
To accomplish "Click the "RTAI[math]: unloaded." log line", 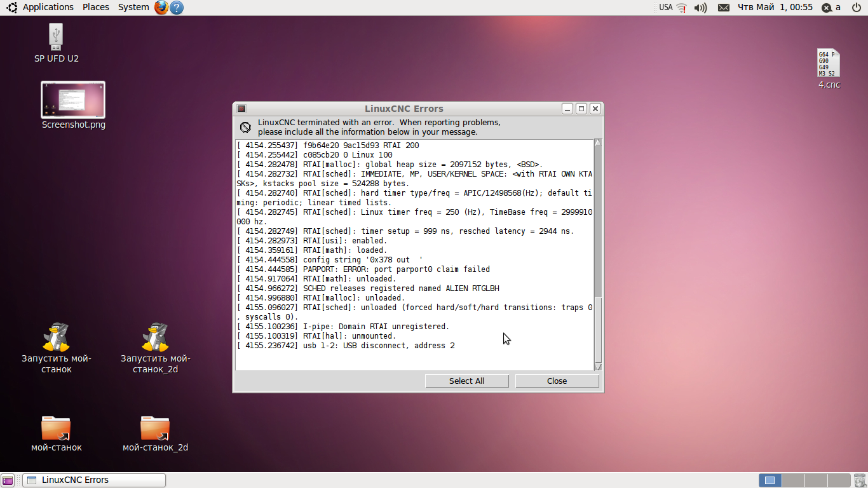I will pyautogui.click(x=349, y=279).
